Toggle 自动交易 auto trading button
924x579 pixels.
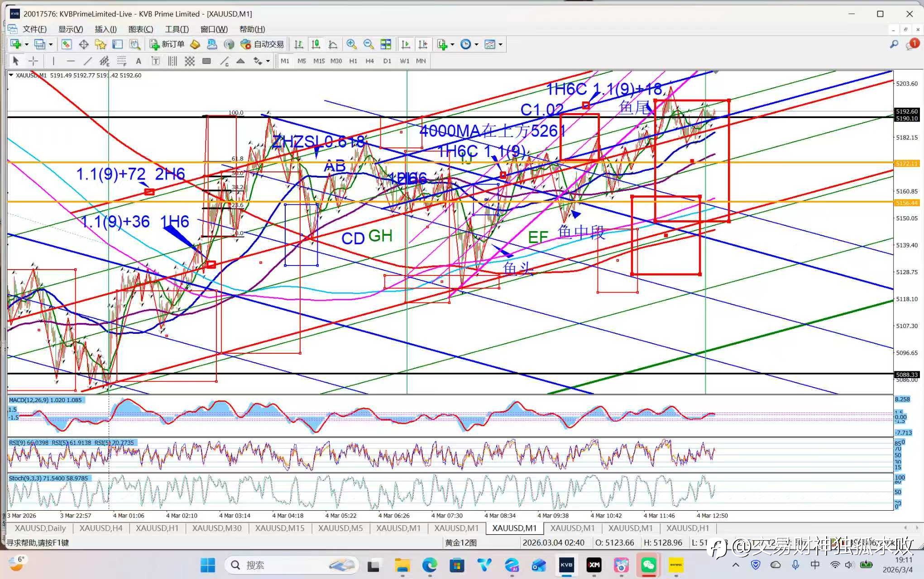[262, 44]
